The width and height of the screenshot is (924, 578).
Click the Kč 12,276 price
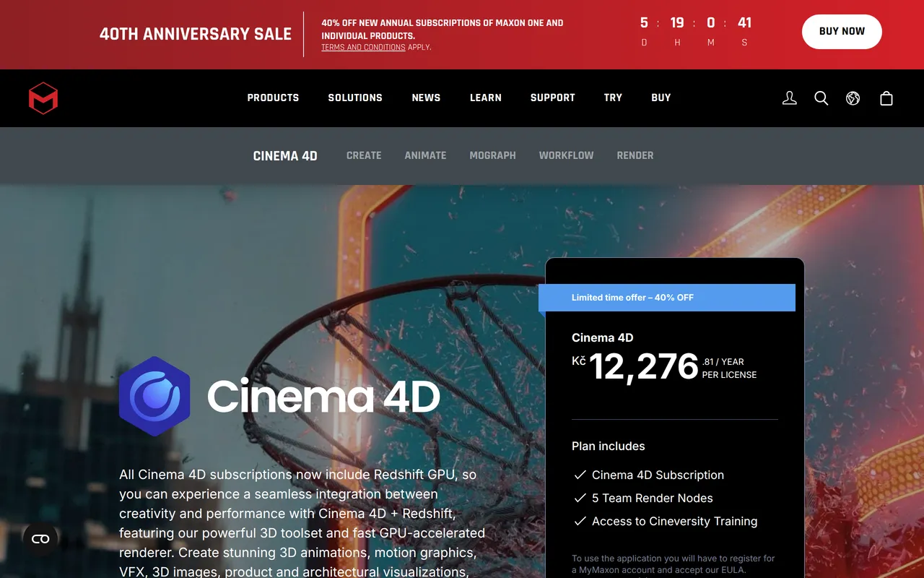635,366
